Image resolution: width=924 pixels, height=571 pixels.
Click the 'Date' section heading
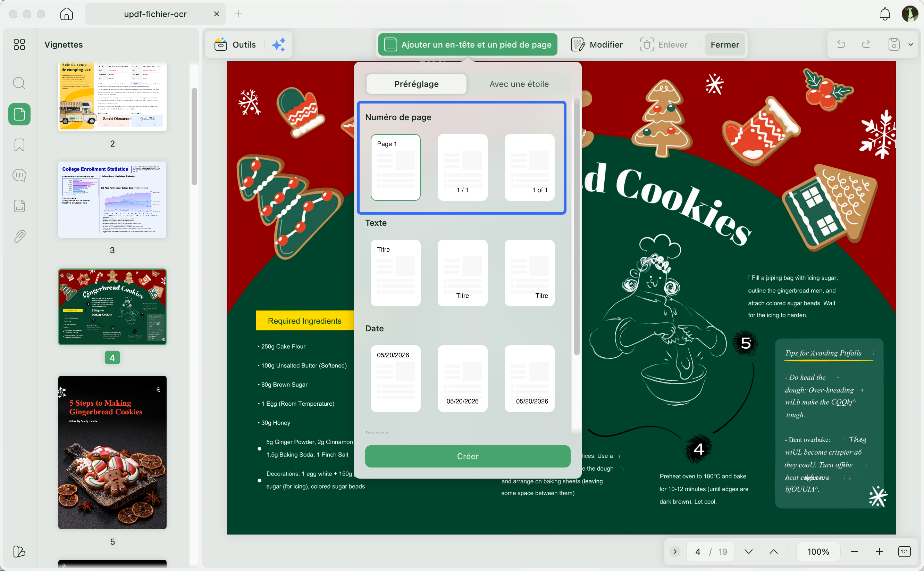tap(374, 328)
